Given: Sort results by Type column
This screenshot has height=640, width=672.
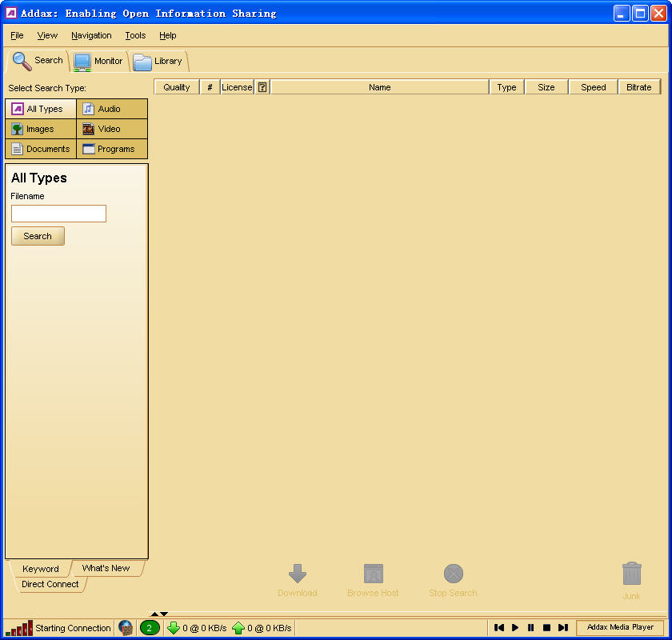Looking at the screenshot, I should (x=506, y=87).
